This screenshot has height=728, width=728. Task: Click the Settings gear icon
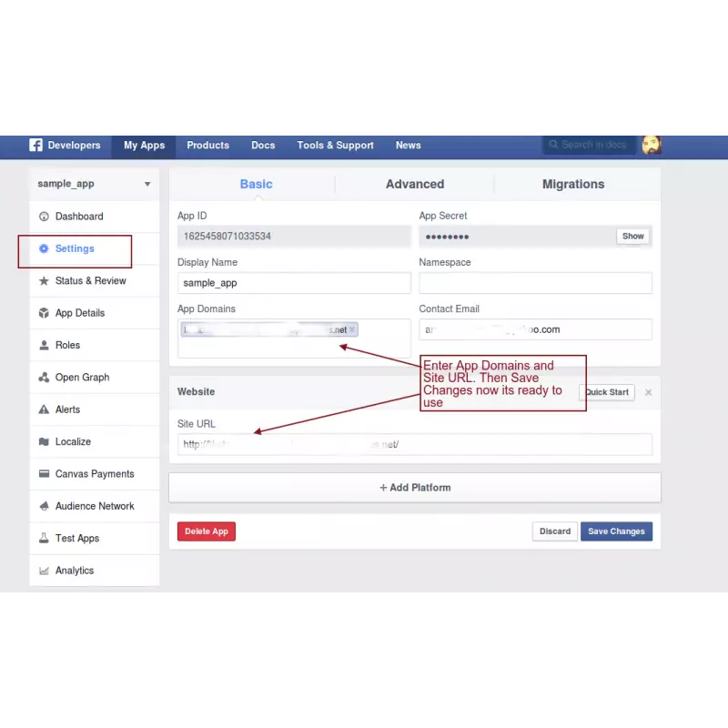tap(44, 248)
